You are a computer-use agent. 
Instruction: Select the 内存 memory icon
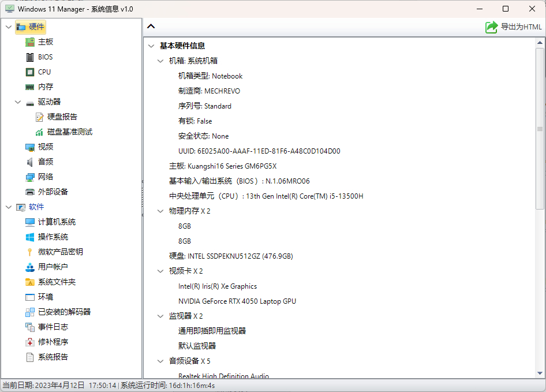30,87
